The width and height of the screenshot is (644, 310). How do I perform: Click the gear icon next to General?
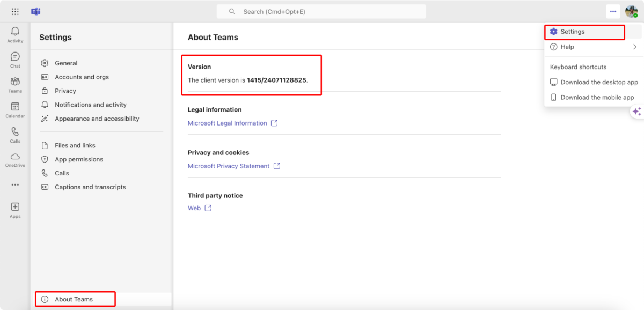click(x=45, y=63)
